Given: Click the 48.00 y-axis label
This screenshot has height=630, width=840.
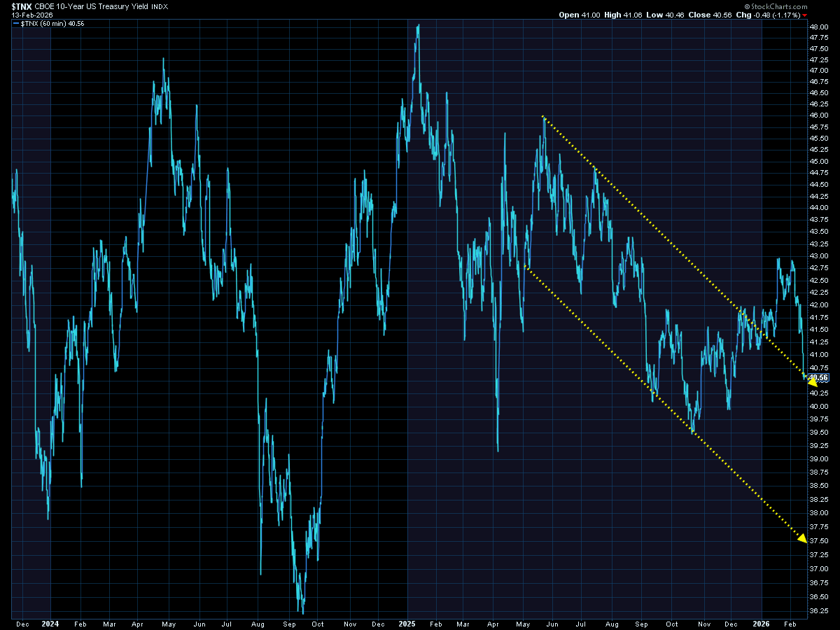Looking at the screenshot, I should 820,27.
